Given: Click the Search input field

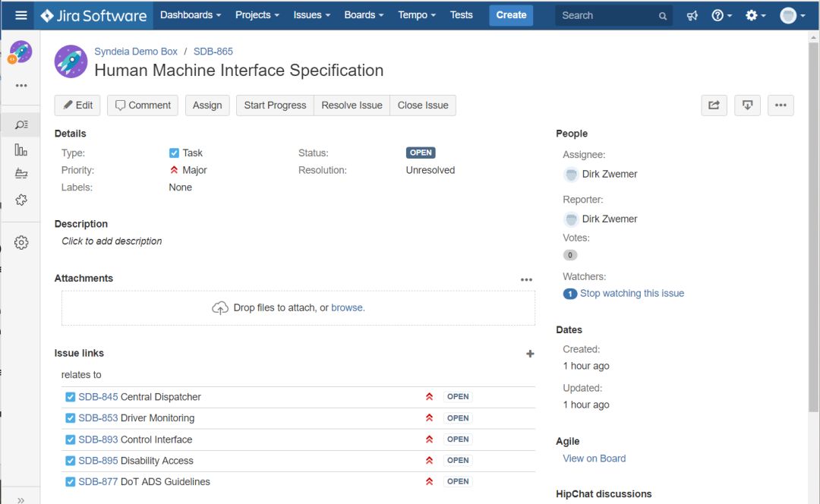Looking at the screenshot, I should [x=607, y=15].
